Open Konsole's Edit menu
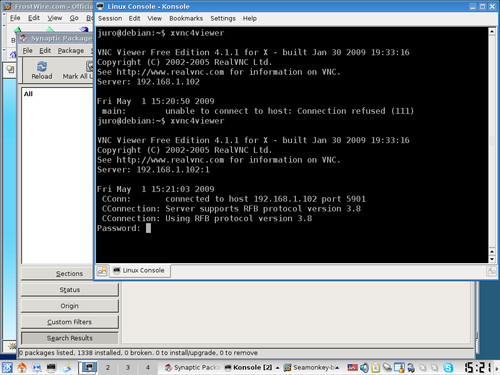The height and width of the screenshot is (375, 500). 134,18
